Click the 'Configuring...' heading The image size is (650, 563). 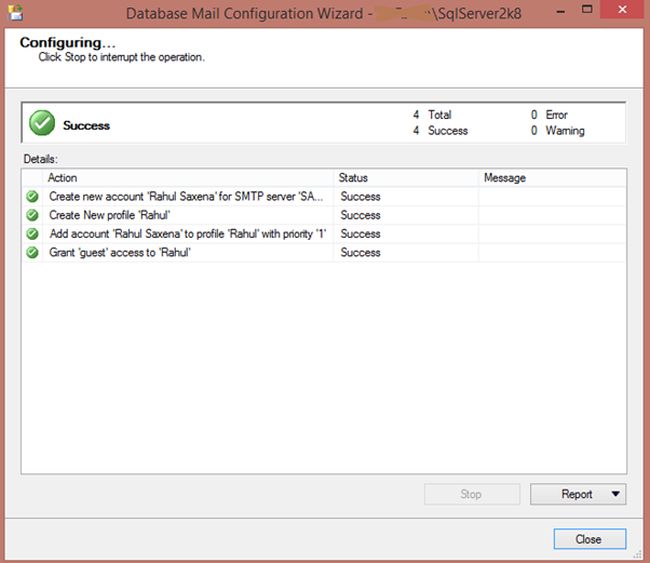(68, 42)
